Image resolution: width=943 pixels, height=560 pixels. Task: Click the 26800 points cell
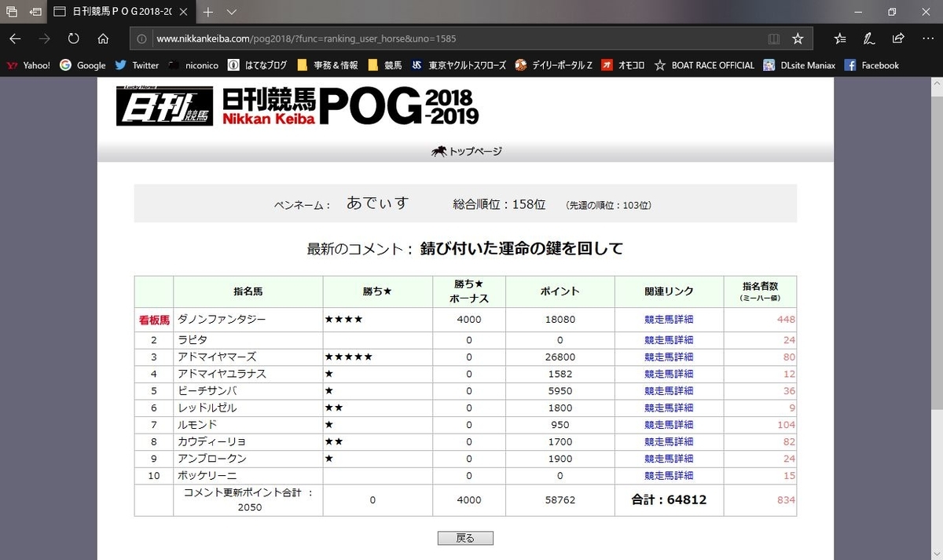560,357
